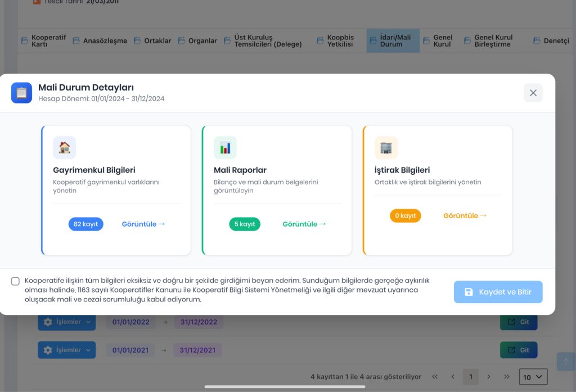576x392 pixels.
Task: Select the İdari/Mali Durum tab
Action: (x=393, y=41)
